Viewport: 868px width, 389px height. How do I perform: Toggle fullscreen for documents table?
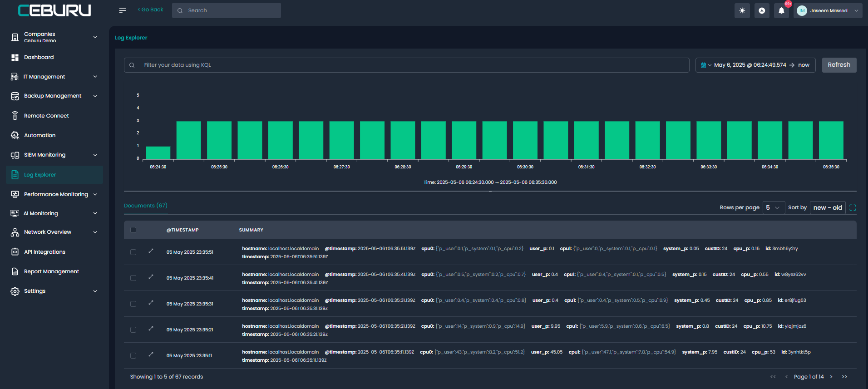[x=853, y=207]
